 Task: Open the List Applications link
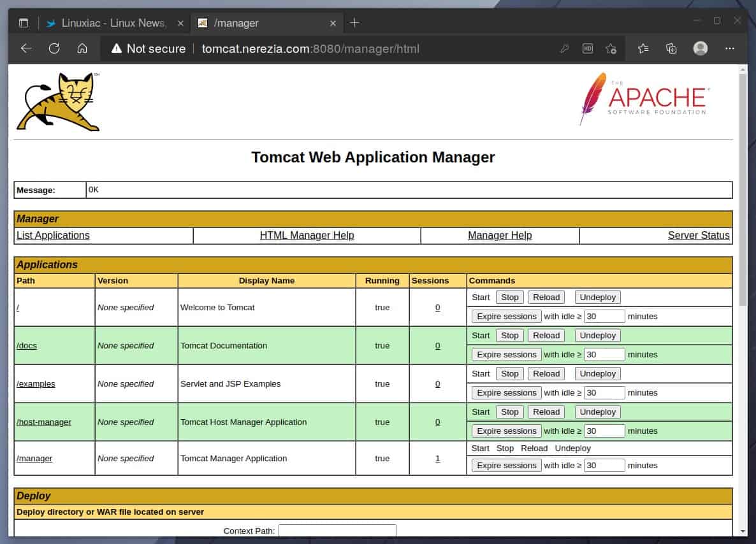[53, 235]
